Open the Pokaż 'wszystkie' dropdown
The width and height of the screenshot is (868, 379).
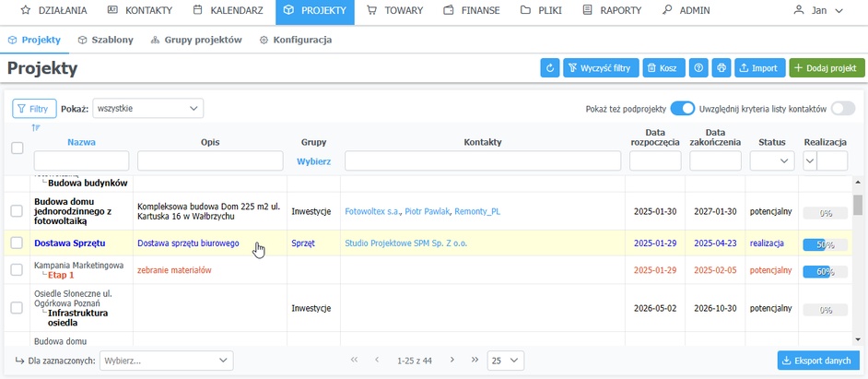[x=147, y=109]
